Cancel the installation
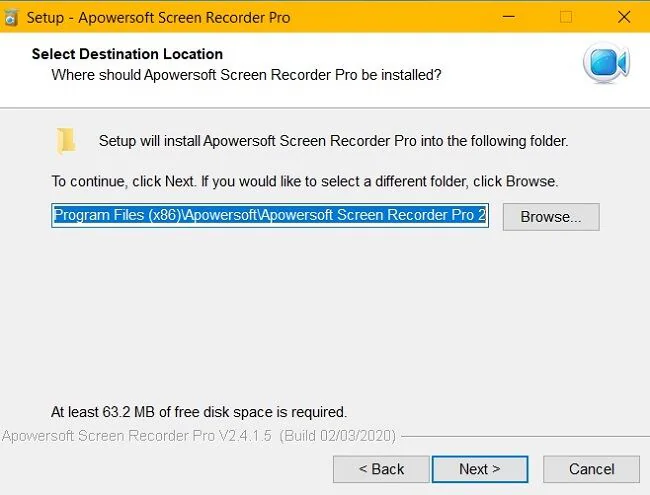The height and width of the screenshot is (495, 650). (591, 469)
